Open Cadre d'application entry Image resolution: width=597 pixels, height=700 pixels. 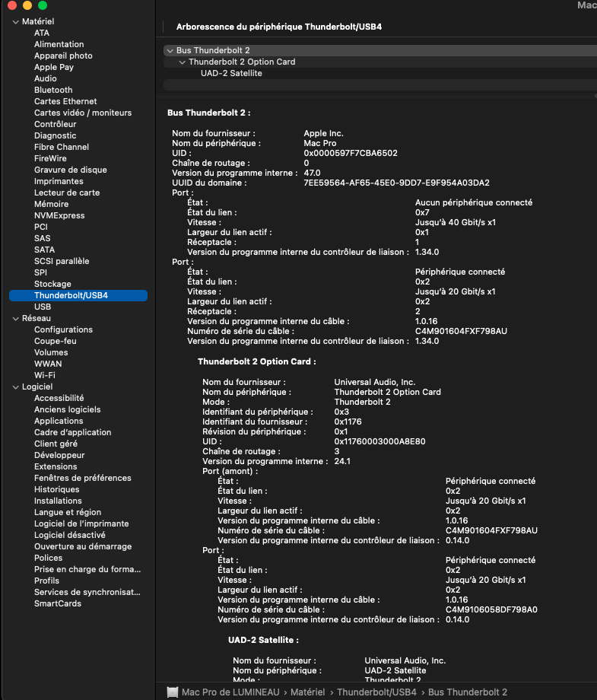coord(73,432)
